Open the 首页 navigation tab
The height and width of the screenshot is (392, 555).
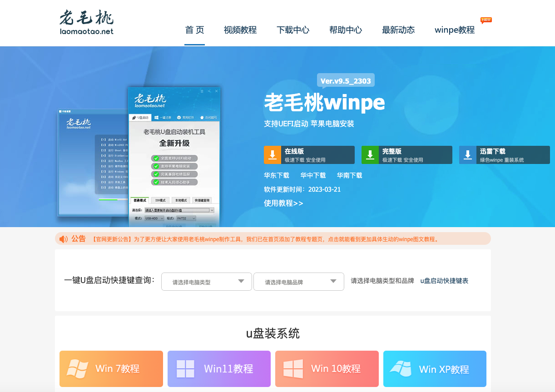(x=194, y=30)
